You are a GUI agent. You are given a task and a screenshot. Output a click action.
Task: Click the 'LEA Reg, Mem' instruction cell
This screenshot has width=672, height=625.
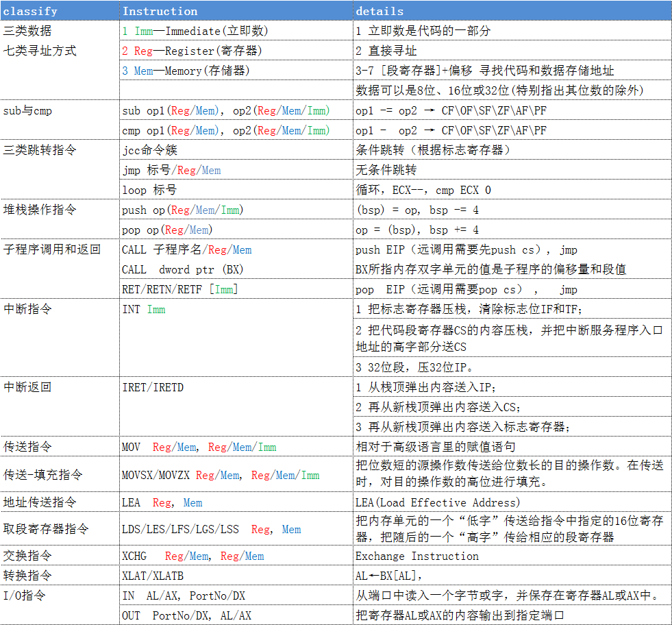click(x=236, y=502)
